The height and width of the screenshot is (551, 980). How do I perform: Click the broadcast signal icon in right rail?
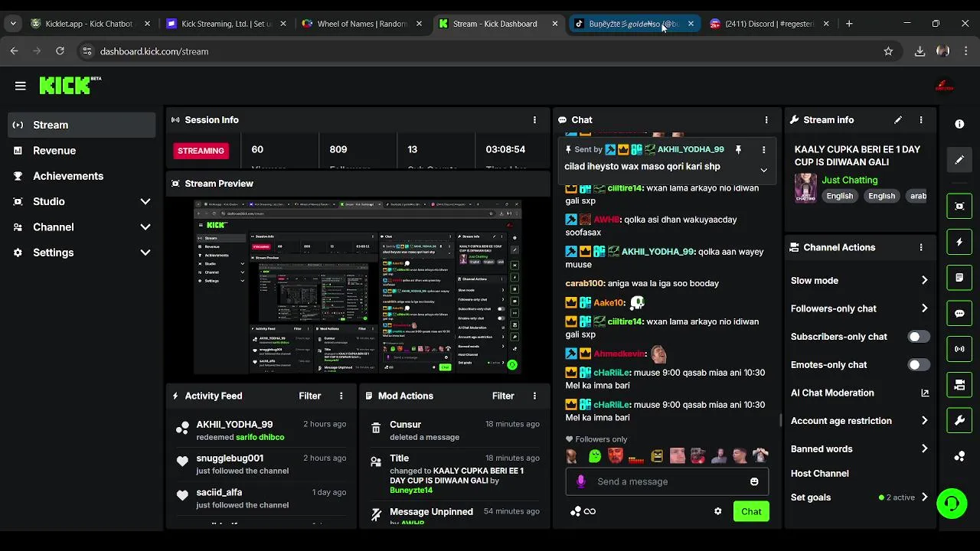[x=959, y=349]
